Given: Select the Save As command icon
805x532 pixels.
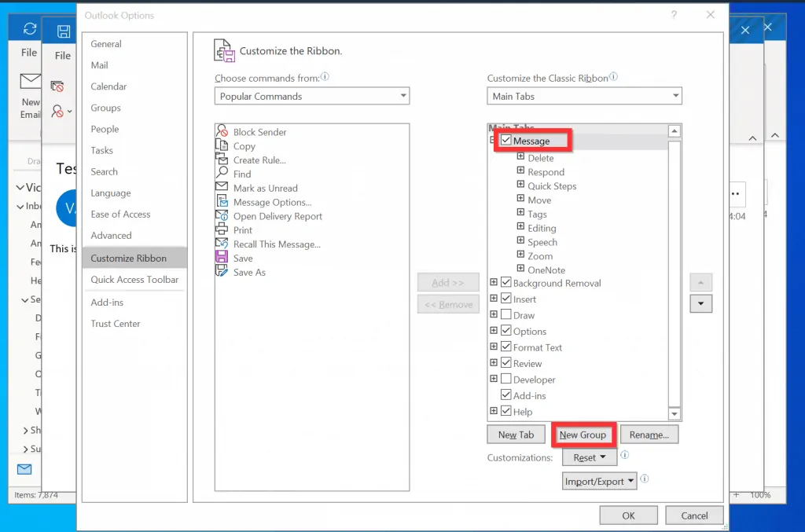Looking at the screenshot, I should click(x=222, y=271).
